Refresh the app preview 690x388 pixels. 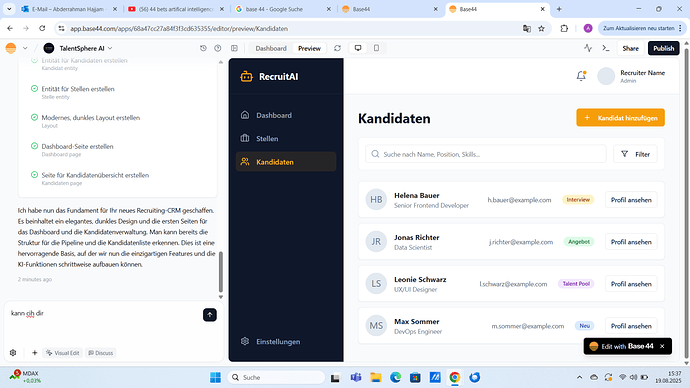pyautogui.click(x=338, y=48)
